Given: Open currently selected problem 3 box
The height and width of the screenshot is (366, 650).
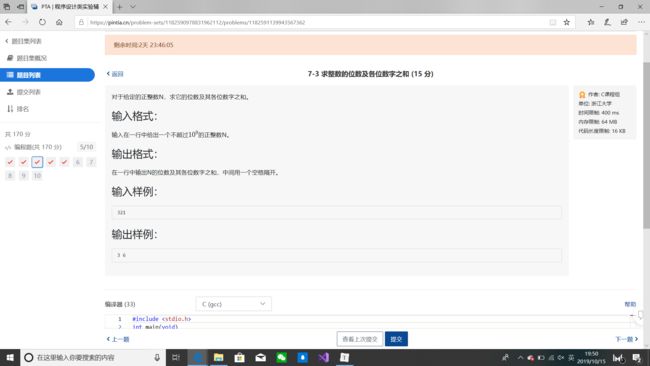Looking at the screenshot, I should click(37, 162).
